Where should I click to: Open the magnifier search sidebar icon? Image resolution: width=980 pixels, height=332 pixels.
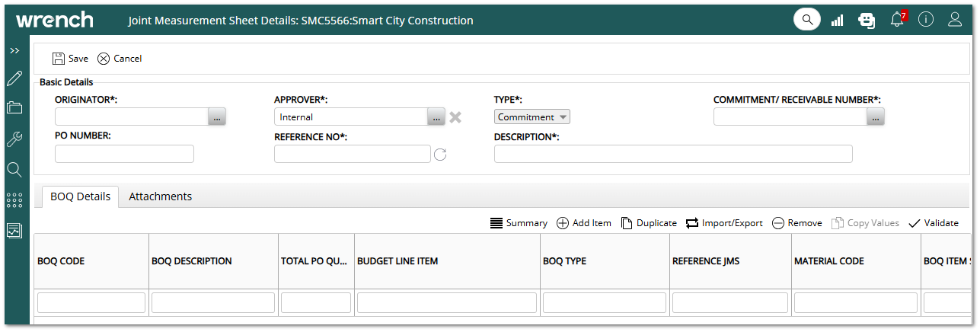point(14,169)
